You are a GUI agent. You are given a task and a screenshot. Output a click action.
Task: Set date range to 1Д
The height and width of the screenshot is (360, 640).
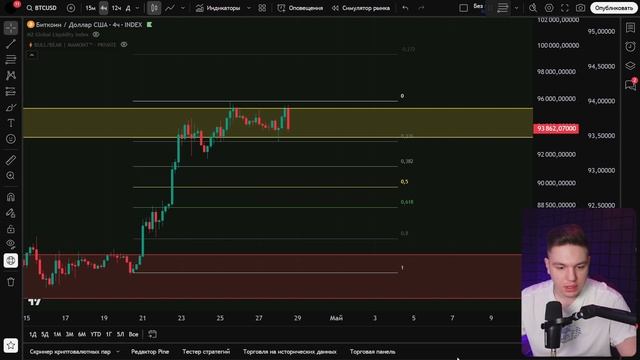[33, 334]
